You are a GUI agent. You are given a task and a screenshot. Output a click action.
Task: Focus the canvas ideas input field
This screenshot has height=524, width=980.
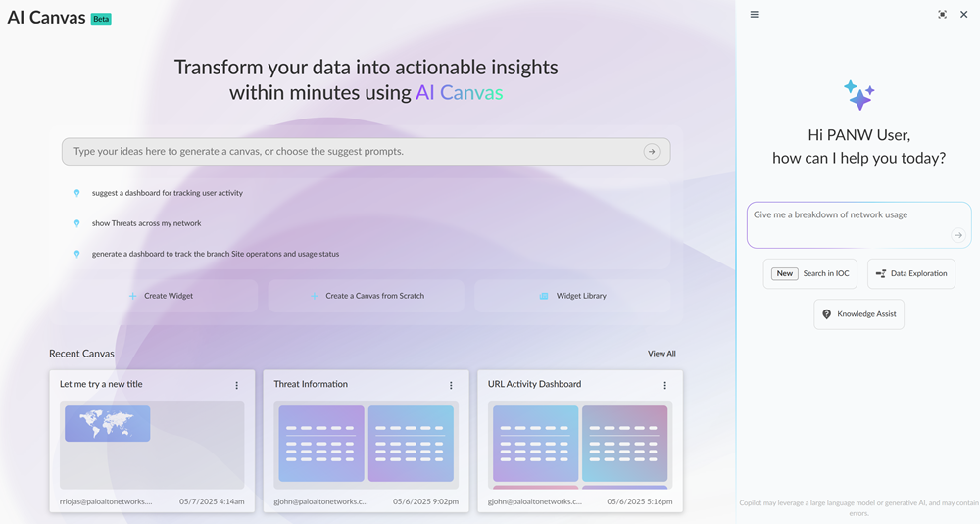coord(353,152)
